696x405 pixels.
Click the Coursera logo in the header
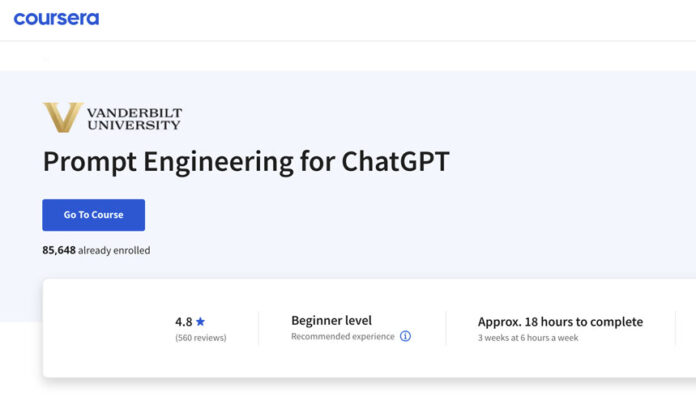56,18
